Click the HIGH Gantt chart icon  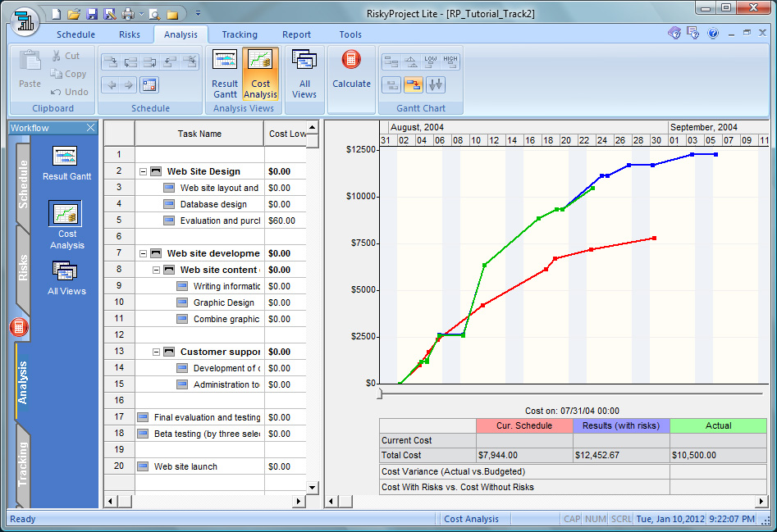450,61
